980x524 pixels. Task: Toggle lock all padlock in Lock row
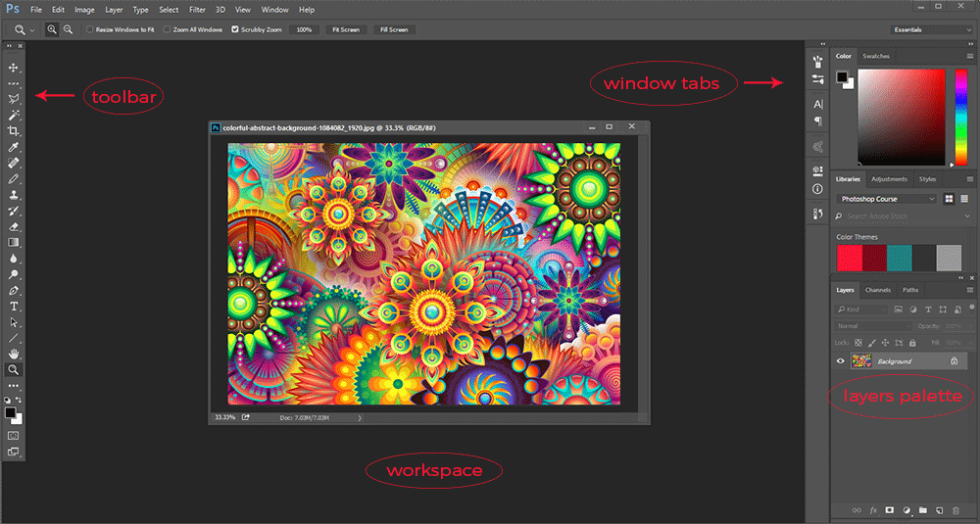(912, 343)
